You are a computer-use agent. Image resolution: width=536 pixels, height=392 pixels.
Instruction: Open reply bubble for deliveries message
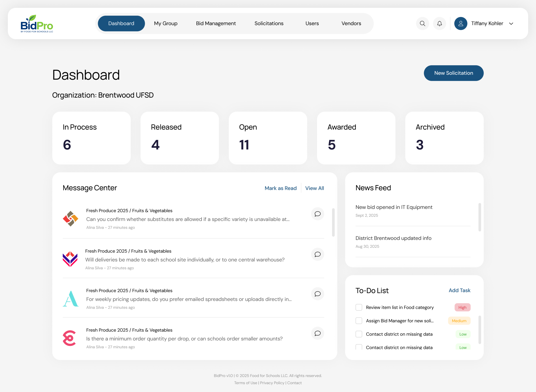317,254
